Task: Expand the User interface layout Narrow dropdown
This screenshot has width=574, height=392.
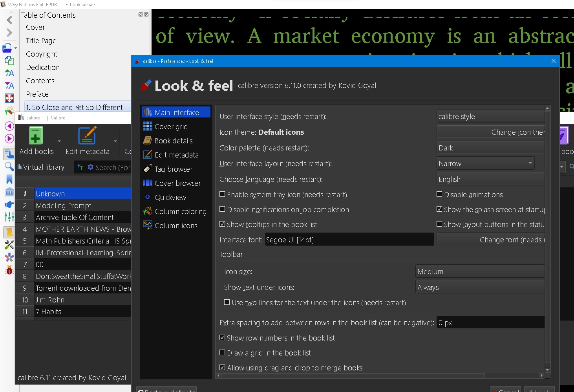Action: pyautogui.click(x=486, y=163)
